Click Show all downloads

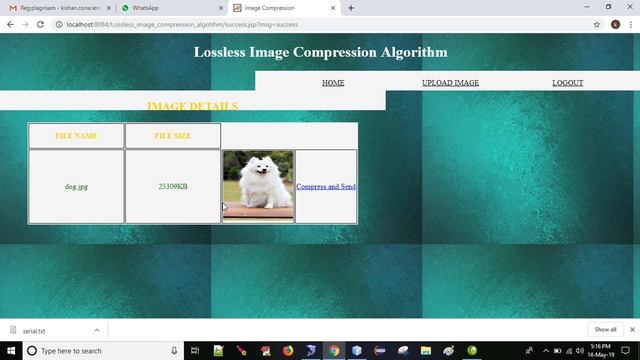point(605,329)
